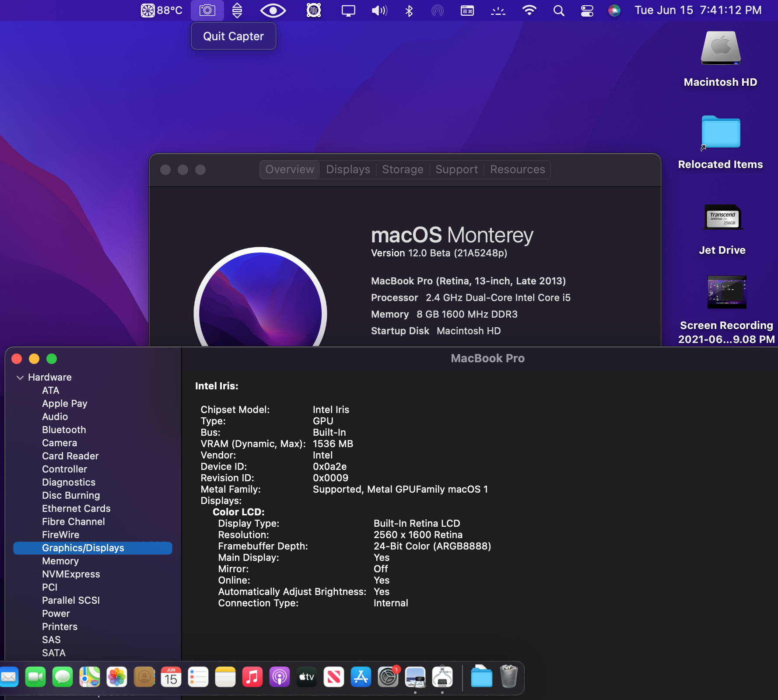Open Control Center in menu bar

[587, 10]
